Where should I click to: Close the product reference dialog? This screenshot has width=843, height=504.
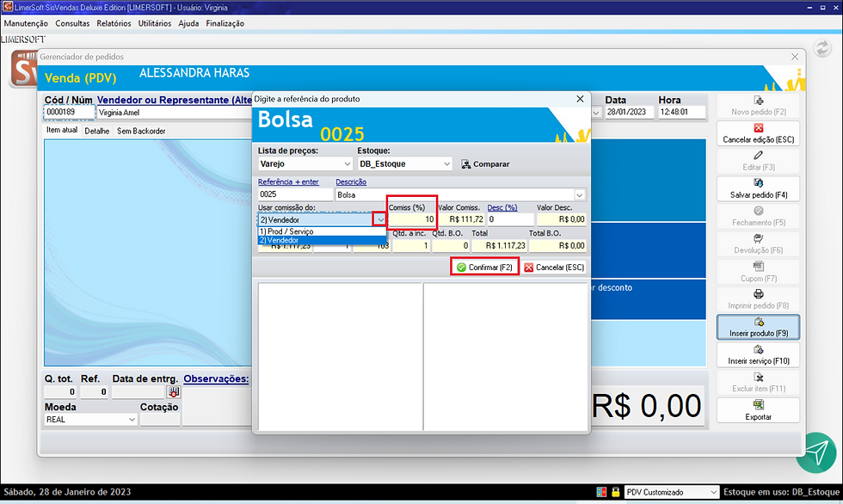coord(580,99)
